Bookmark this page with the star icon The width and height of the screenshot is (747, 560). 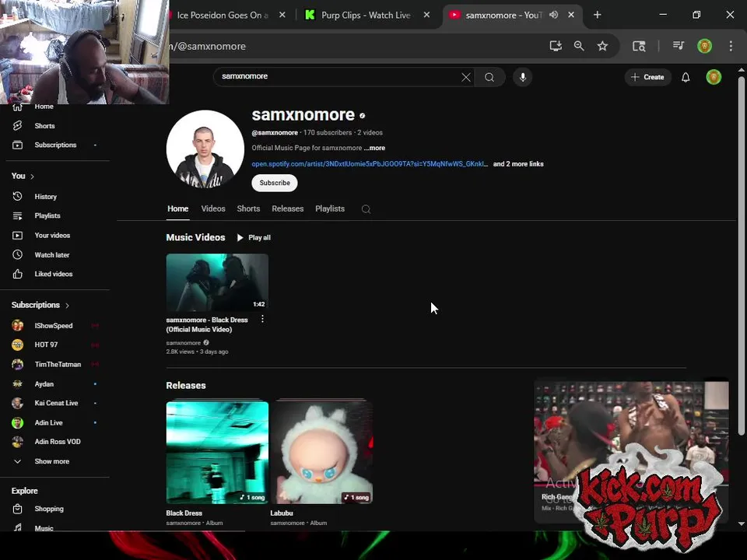pos(602,46)
